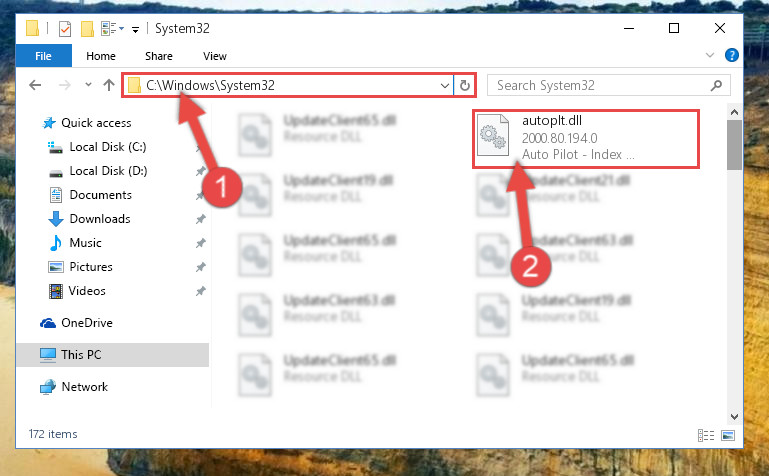Switch to Large icons view layout
The image size is (769, 476).
(728, 435)
